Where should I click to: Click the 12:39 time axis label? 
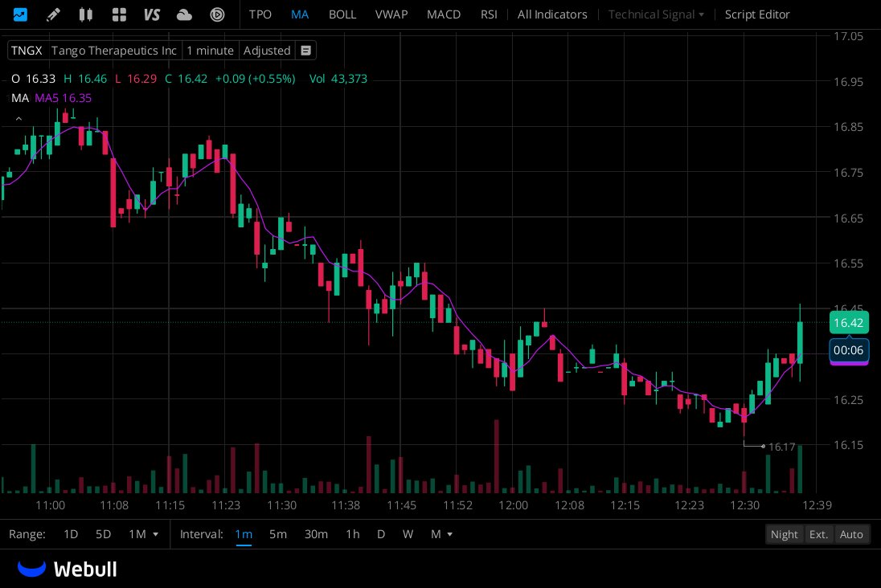tap(817, 505)
